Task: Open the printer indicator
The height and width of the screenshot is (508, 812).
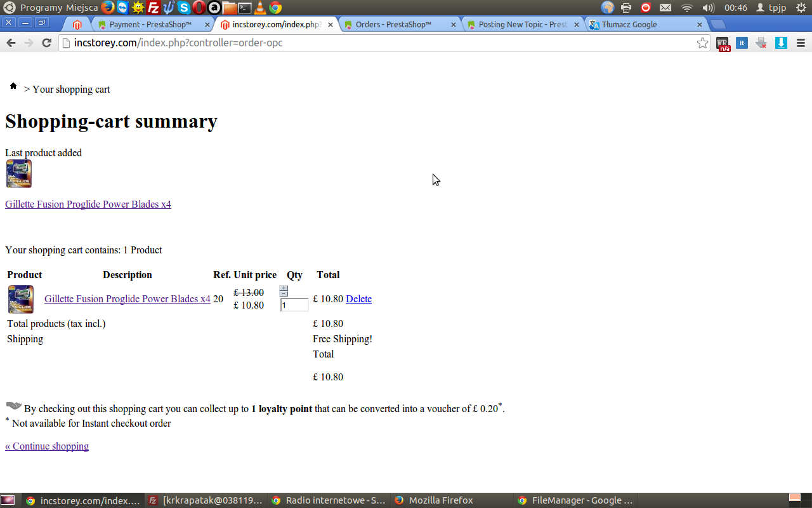Action: click(626, 8)
